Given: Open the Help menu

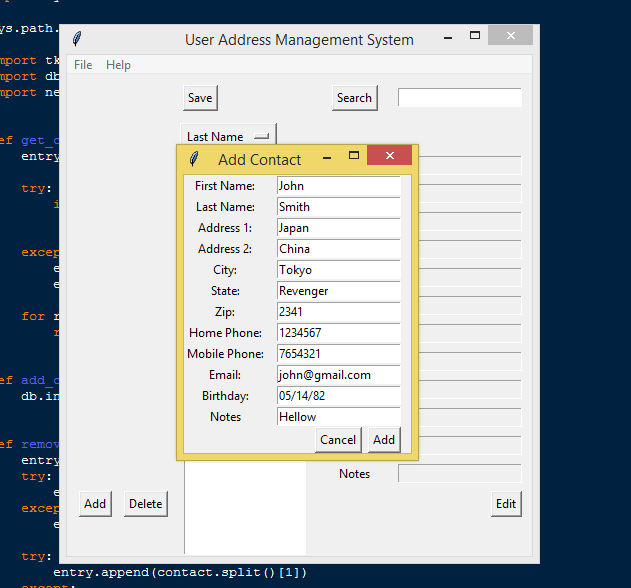Looking at the screenshot, I should click(118, 65).
